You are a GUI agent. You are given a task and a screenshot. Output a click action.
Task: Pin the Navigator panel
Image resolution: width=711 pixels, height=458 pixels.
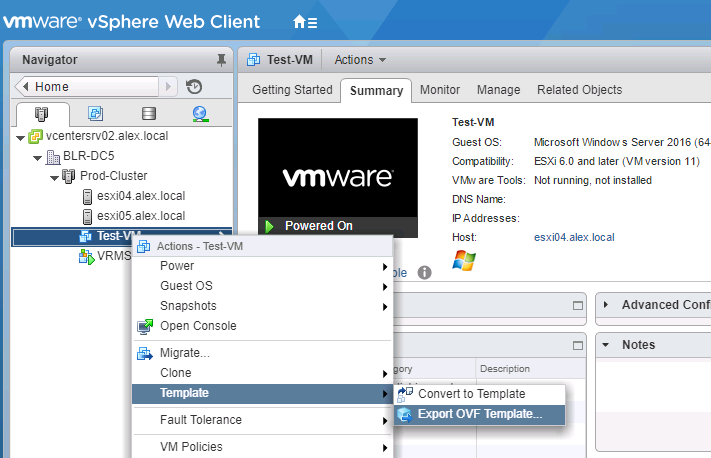pos(221,60)
